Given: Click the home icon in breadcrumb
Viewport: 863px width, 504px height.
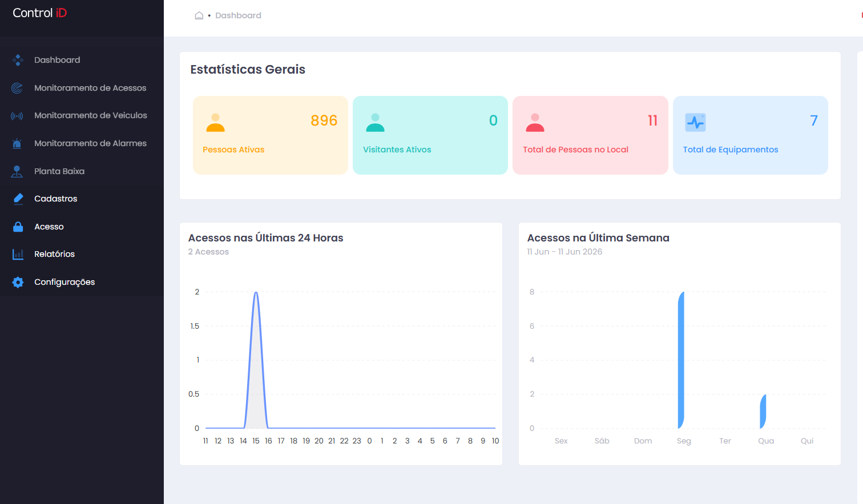Looking at the screenshot, I should [199, 15].
